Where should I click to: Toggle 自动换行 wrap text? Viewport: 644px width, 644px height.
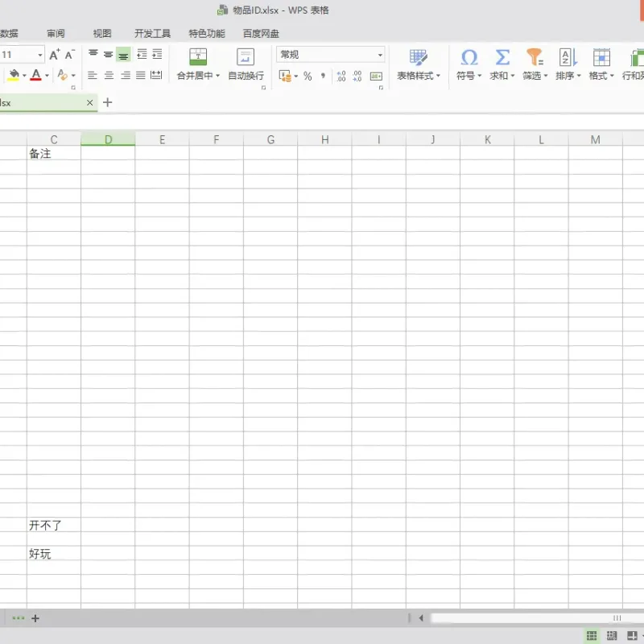(x=246, y=64)
